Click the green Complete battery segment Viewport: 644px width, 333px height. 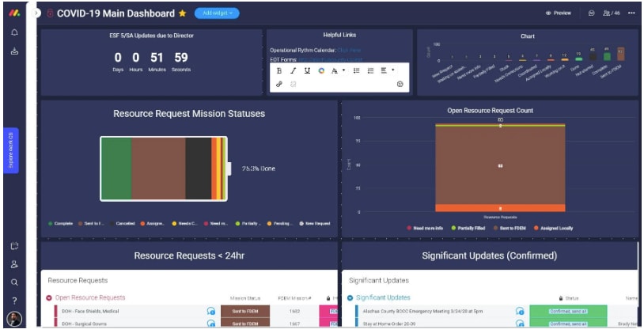[116, 168]
